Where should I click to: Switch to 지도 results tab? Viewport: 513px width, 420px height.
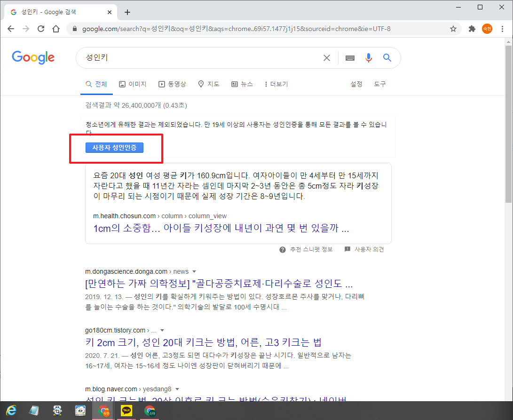click(x=209, y=84)
